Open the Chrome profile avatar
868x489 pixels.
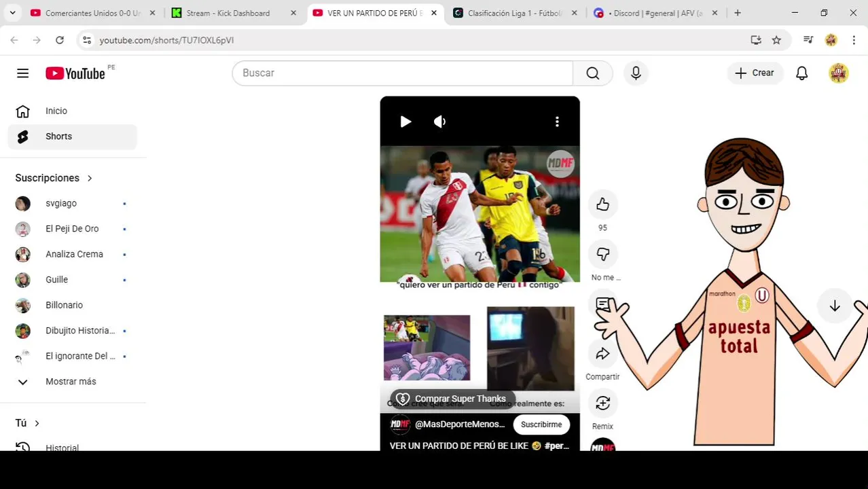(831, 40)
